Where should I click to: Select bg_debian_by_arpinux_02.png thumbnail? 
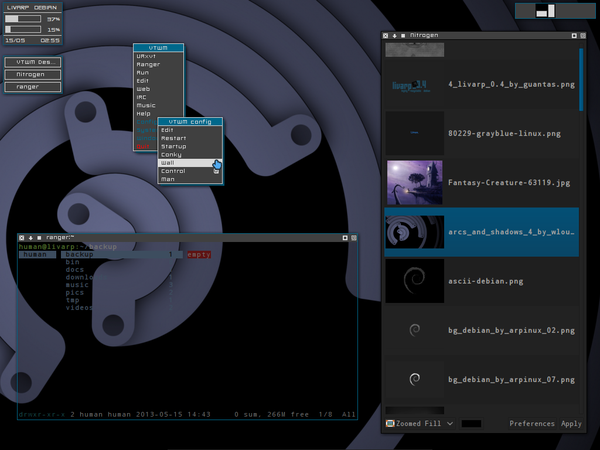pos(415,330)
